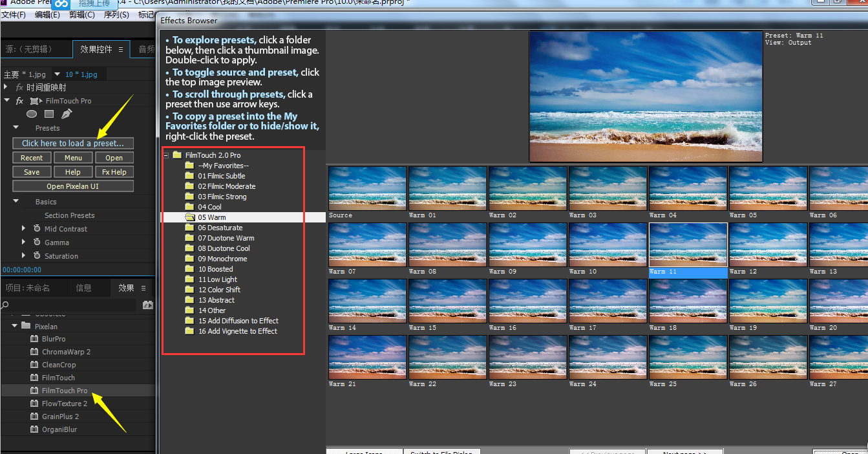This screenshot has width=868, height=454.
Task: Open the 08 Duotone Cool folder
Action: coord(224,248)
